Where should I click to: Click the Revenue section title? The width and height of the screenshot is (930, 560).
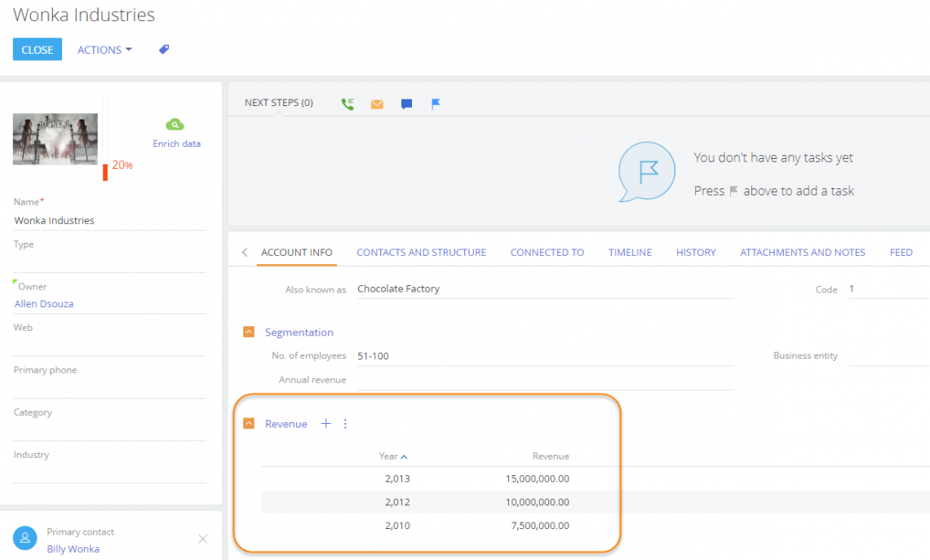tap(286, 424)
